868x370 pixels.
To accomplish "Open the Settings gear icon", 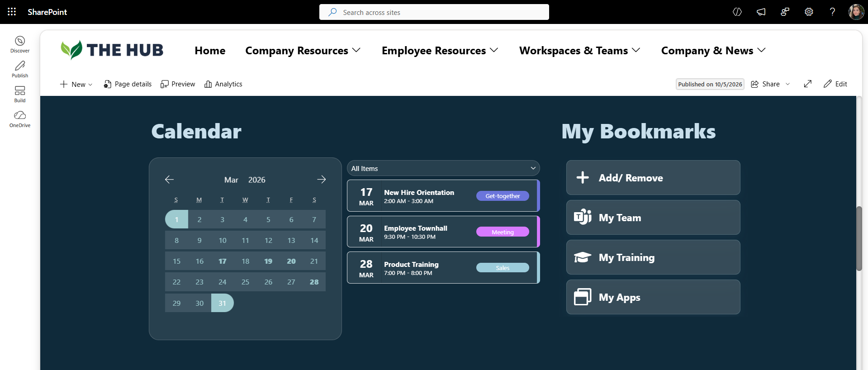I will pyautogui.click(x=809, y=12).
